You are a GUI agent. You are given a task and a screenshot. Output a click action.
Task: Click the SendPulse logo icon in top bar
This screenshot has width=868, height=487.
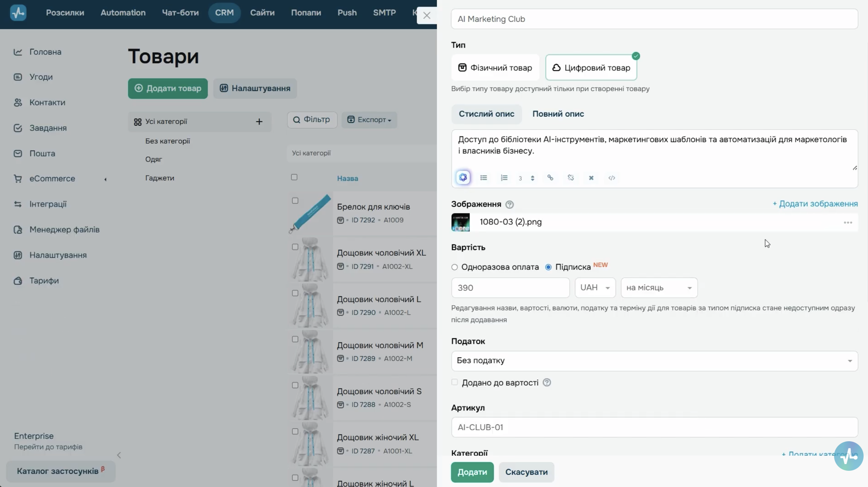tap(18, 13)
